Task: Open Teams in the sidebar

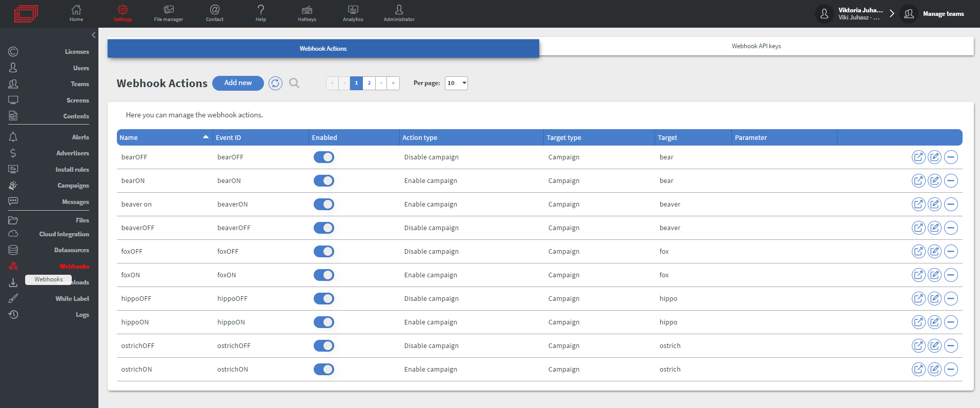Action: tap(80, 84)
